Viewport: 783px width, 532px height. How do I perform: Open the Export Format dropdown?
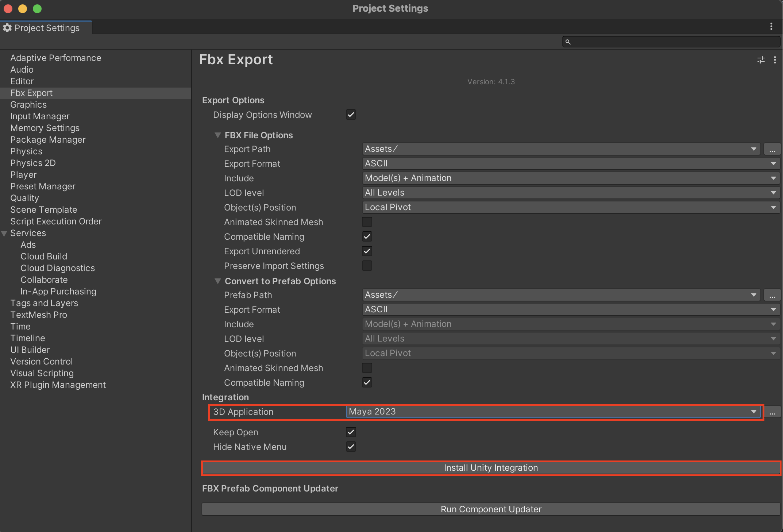point(569,163)
